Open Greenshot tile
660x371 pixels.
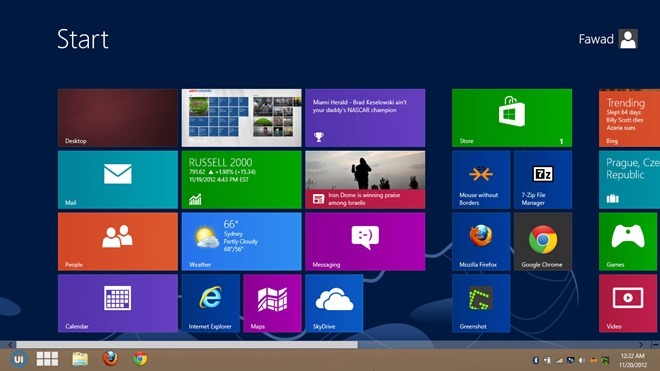pyautogui.click(x=481, y=303)
